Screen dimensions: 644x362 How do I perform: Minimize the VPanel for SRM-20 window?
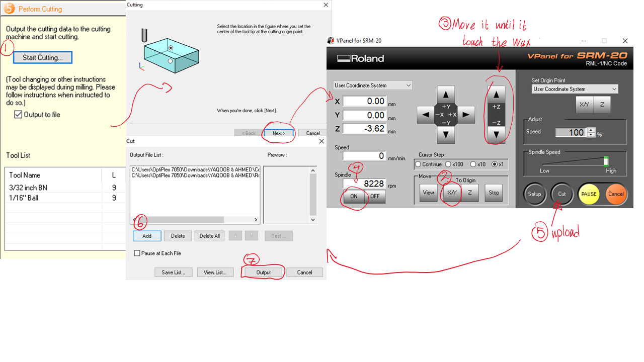click(x=584, y=41)
